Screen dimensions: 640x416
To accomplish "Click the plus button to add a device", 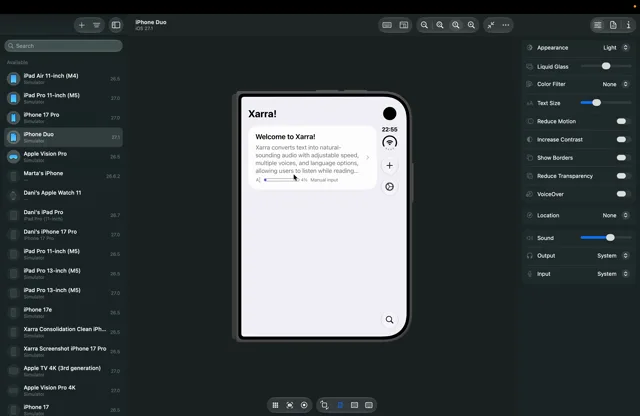I will click(x=82, y=25).
